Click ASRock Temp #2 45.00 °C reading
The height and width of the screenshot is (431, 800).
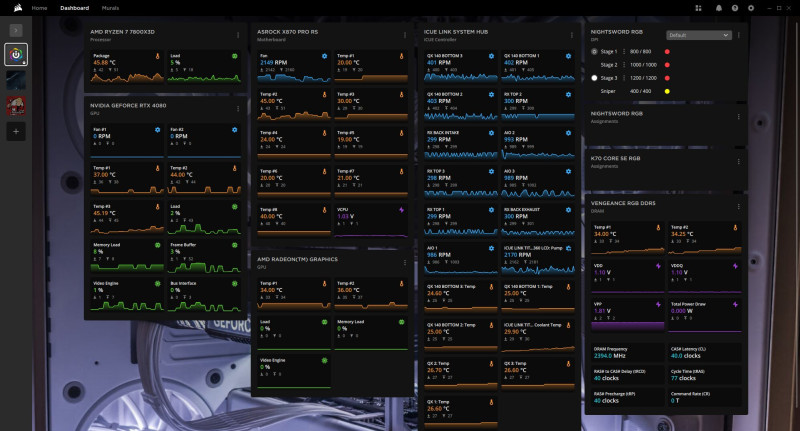pyautogui.click(x=271, y=101)
